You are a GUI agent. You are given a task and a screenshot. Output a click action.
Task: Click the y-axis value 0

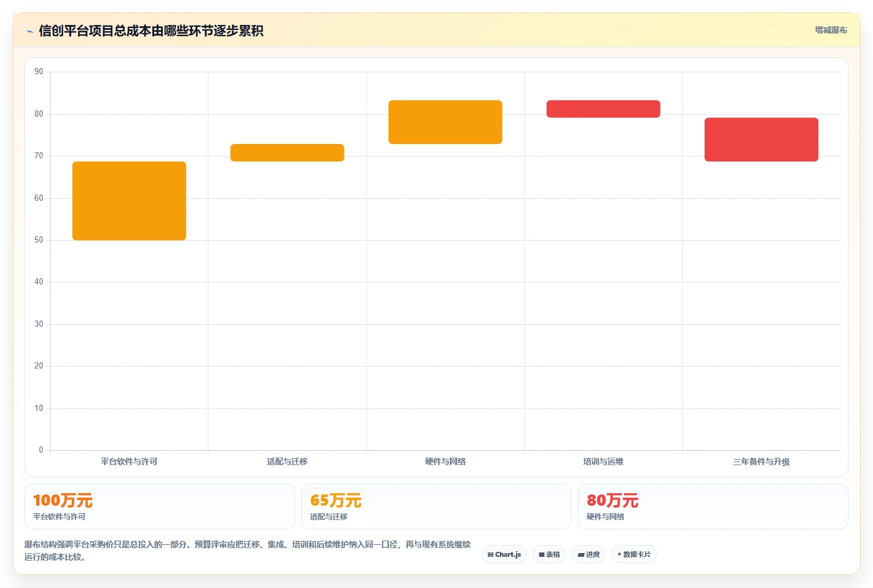tap(41, 450)
